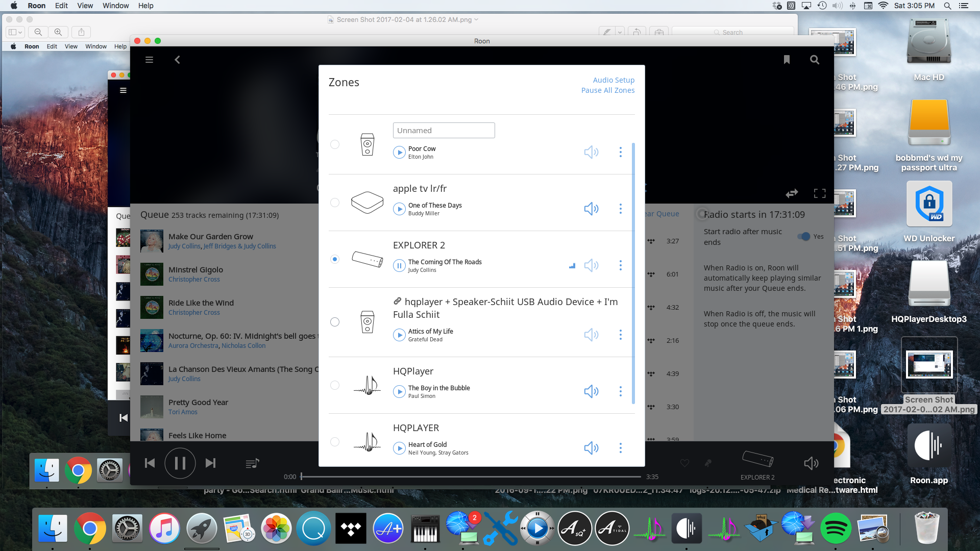The height and width of the screenshot is (551, 980).
Task: Open Roon bookmarks icon
Action: pyautogui.click(x=787, y=60)
